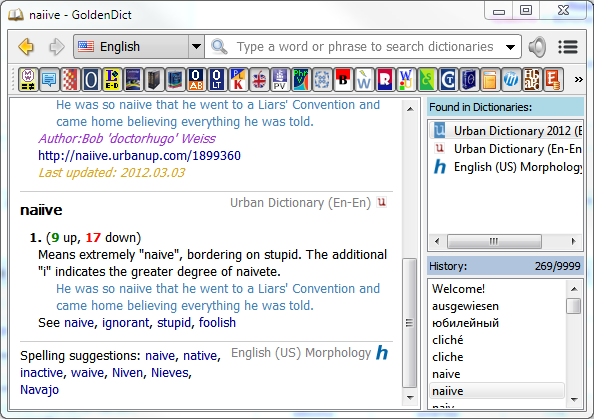Click the WU dictionary icon
Screen dimensions: 594x419
click(406, 80)
